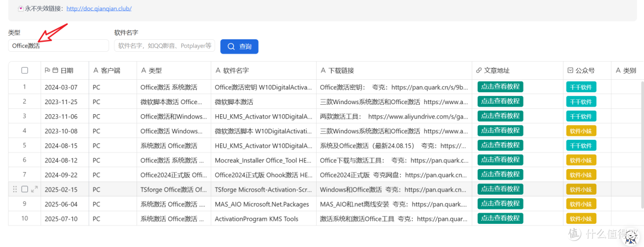Click the Windows和Office激活 download cell
Viewport: 644px width, 247px height.
click(x=394, y=189)
